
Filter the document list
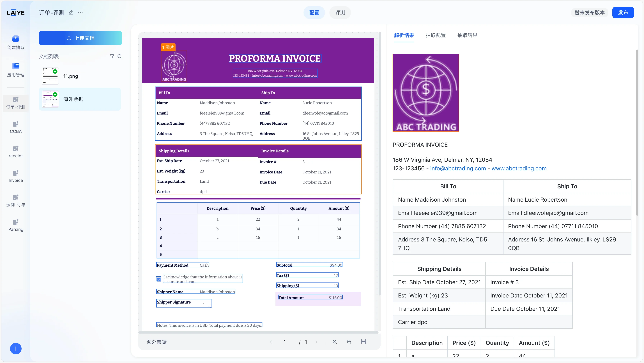coord(112,56)
